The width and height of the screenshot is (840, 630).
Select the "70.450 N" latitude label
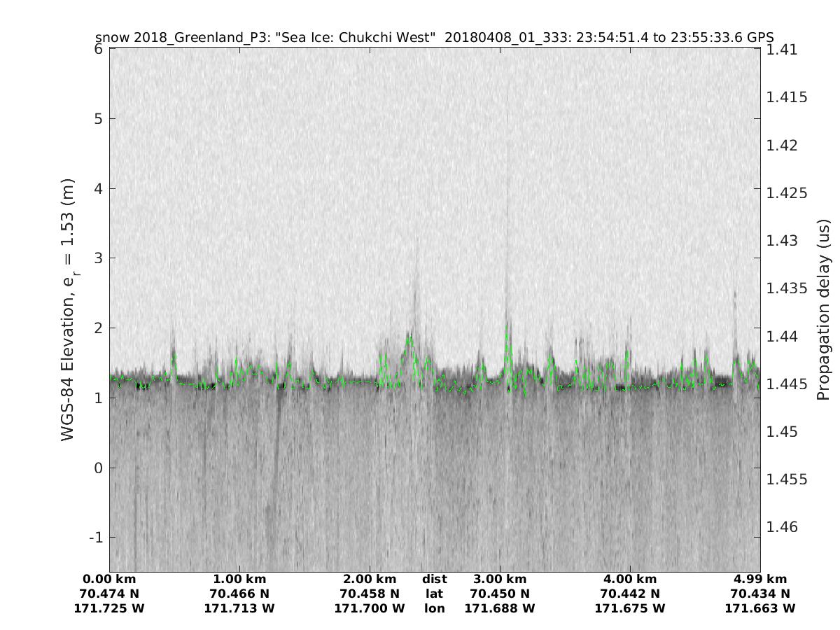pos(500,594)
